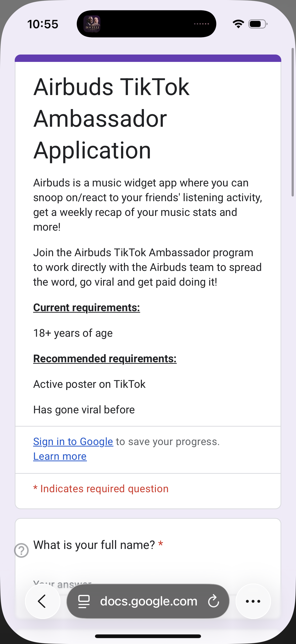Click the Sign in to Google link
Viewport: 296px width, 644px height.
pos(73,442)
